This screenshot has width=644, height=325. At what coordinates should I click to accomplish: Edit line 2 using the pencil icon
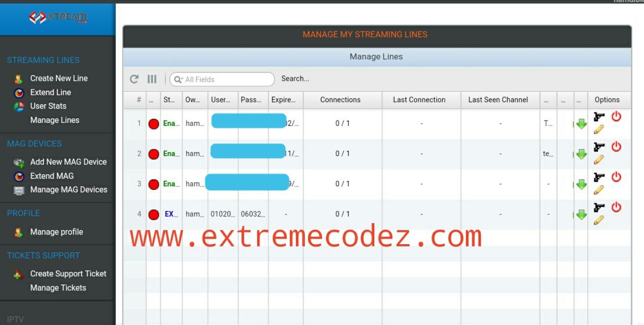[599, 160]
